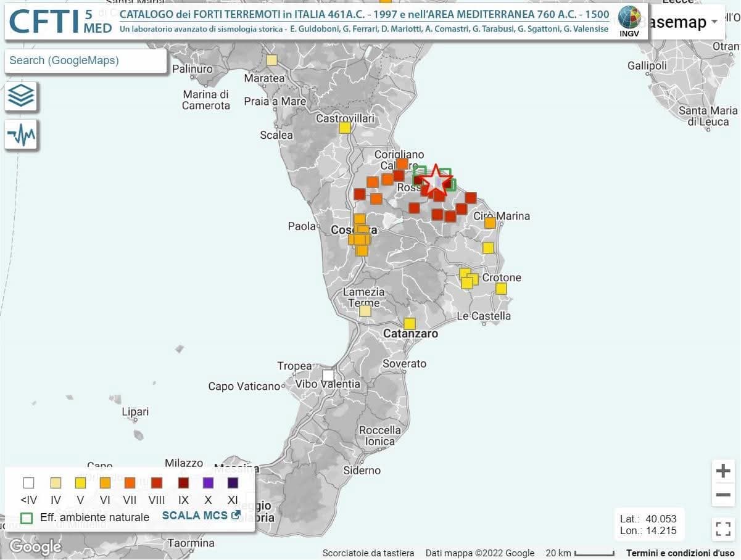
Task: Click the INGV logo
Action: pos(629,22)
